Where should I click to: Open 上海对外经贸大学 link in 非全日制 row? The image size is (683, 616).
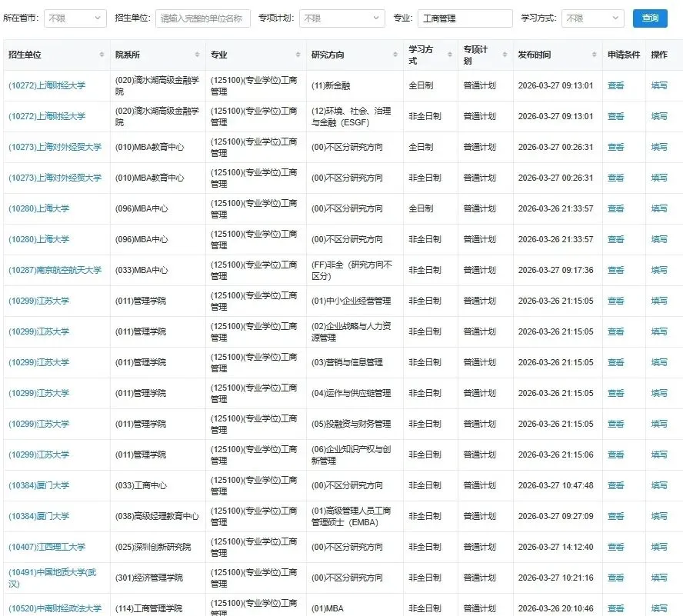(55, 178)
